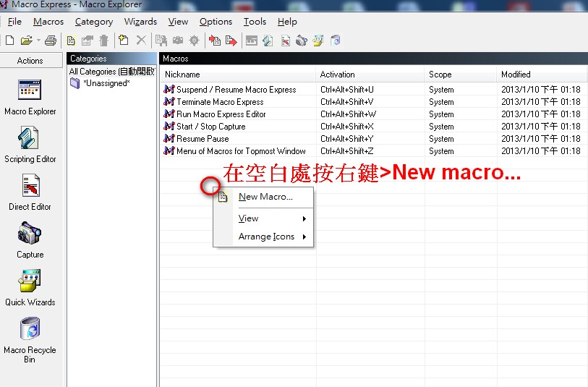Click the Export Macros red arrow icon

[231, 40]
